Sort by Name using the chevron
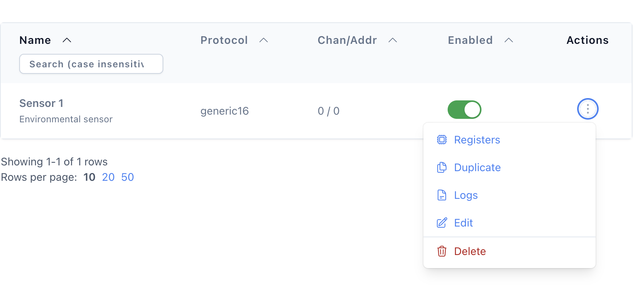The width and height of the screenshot is (644, 290). [67, 40]
